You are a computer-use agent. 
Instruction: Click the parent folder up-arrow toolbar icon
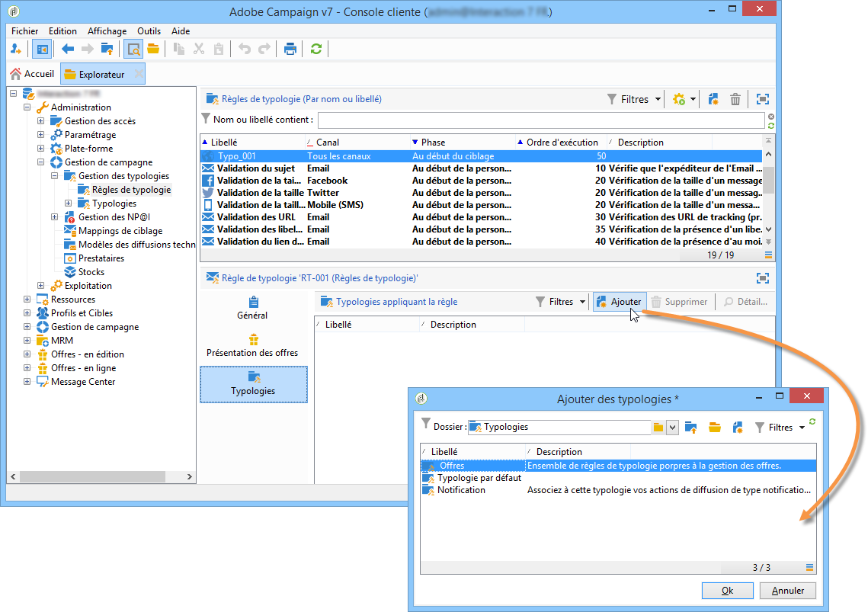click(107, 50)
